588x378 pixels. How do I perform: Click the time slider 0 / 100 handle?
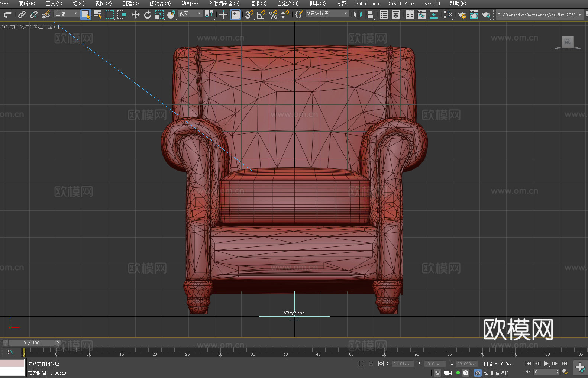pyautogui.click(x=32, y=343)
